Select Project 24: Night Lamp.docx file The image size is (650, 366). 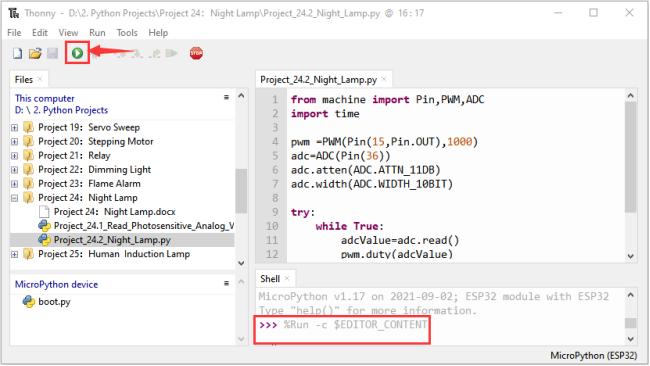point(115,211)
